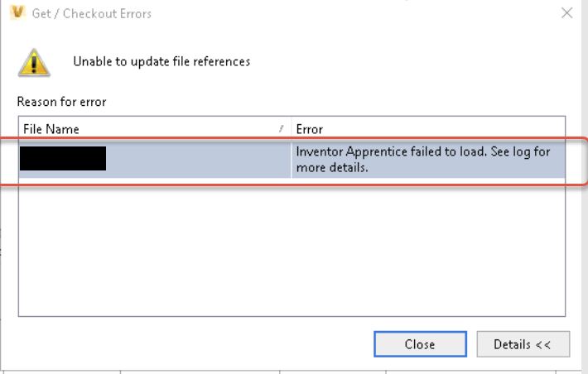Click the File Name sort arrow indicator
This screenshot has height=374, width=588.
(282, 129)
